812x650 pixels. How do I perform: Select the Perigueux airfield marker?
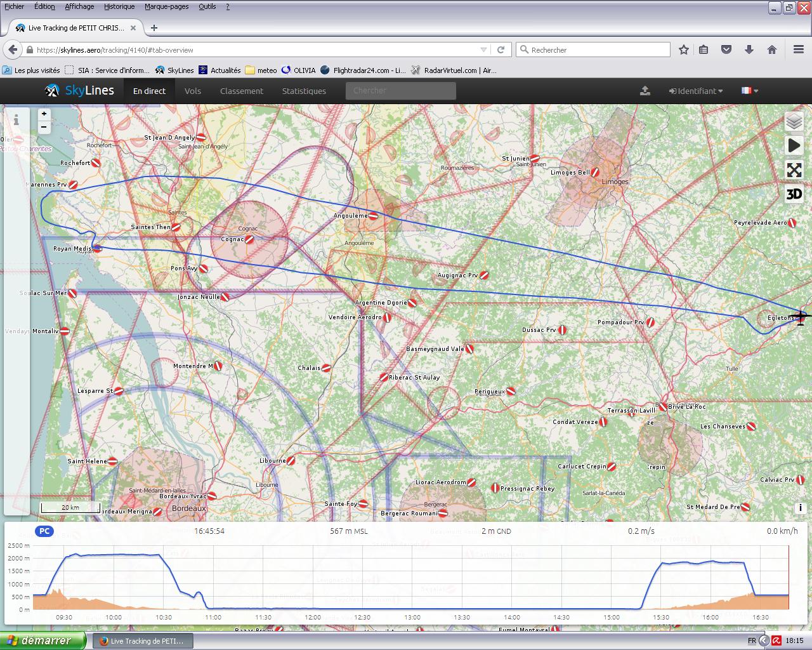point(511,392)
